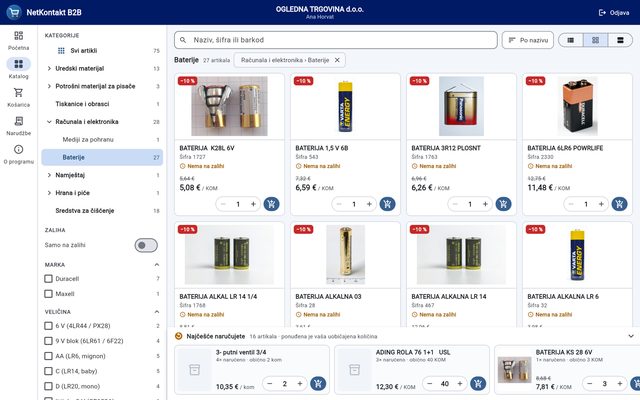Click the search field for name or barcode
Viewport: 640px width, 400px height.
pos(336,40)
